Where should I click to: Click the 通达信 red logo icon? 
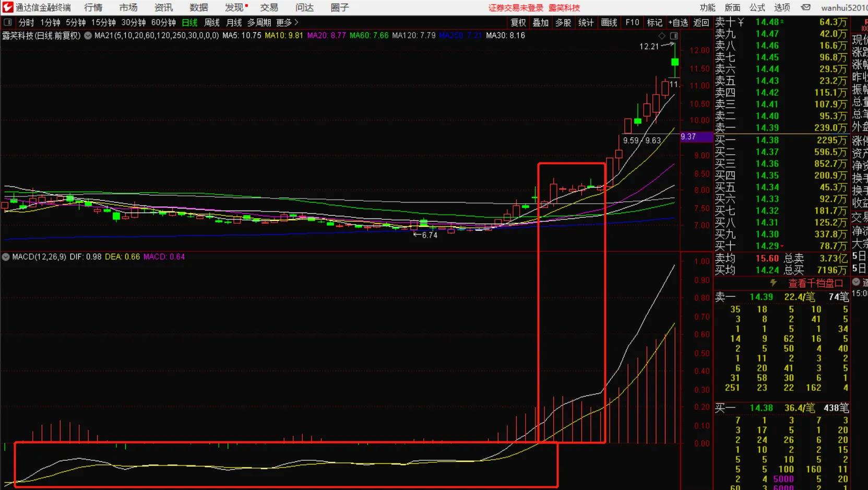[x=8, y=7]
